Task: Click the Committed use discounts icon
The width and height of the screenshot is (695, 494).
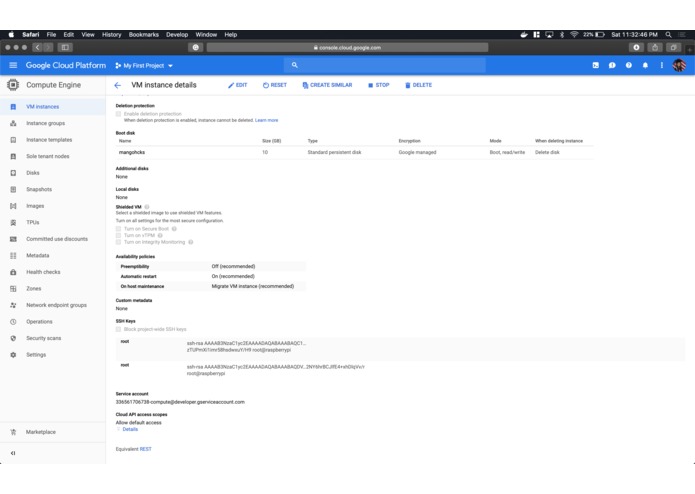Action: (x=13, y=239)
